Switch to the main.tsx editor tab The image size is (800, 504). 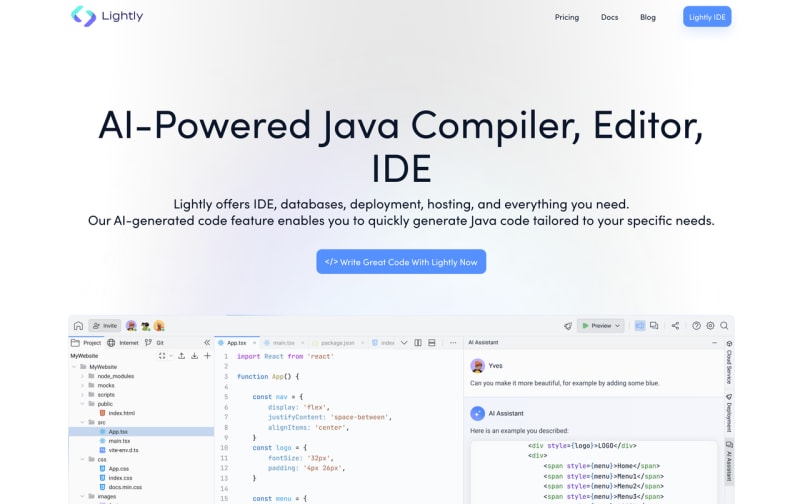(x=283, y=343)
